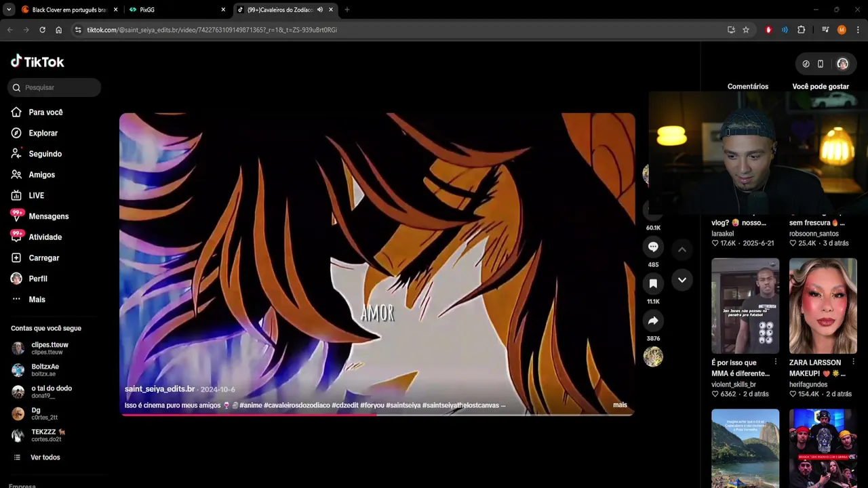Open the robsoonn_santos profile
The height and width of the screenshot is (488, 868).
[x=814, y=233]
